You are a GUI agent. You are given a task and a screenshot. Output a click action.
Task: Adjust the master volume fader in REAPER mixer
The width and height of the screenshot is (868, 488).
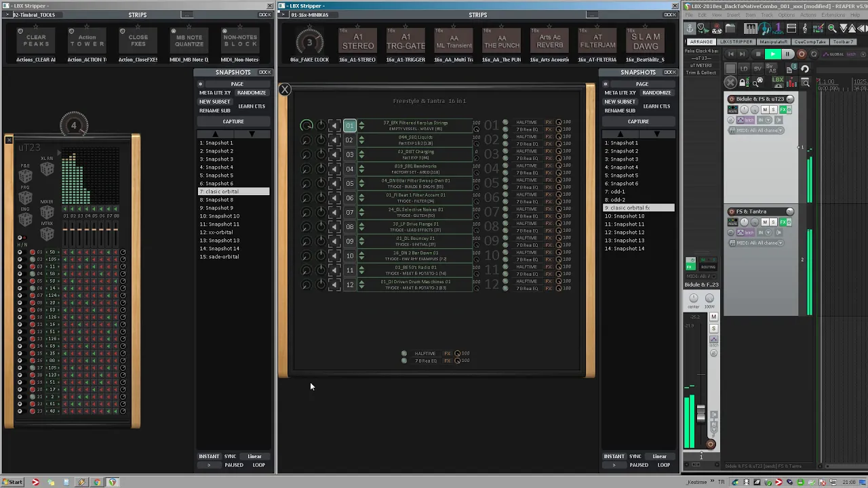tap(701, 412)
